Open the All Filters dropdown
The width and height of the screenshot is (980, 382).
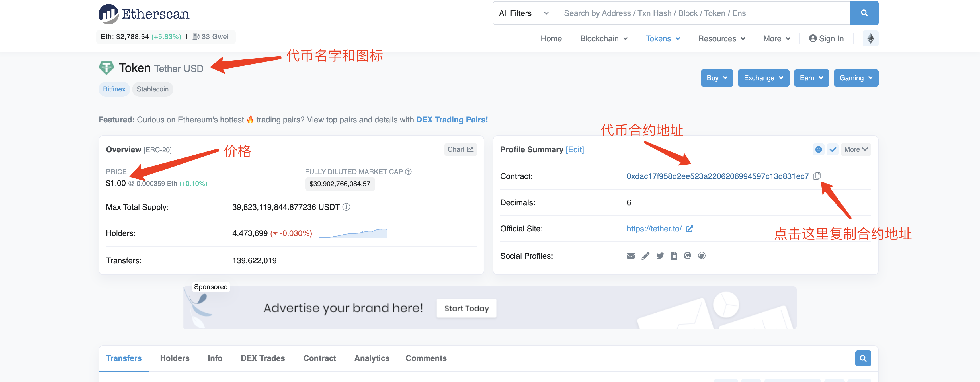coord(524,13)
